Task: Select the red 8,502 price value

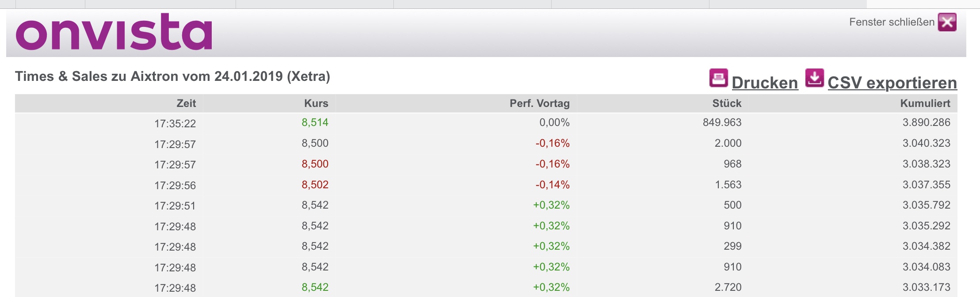Action: click(315, 185)
